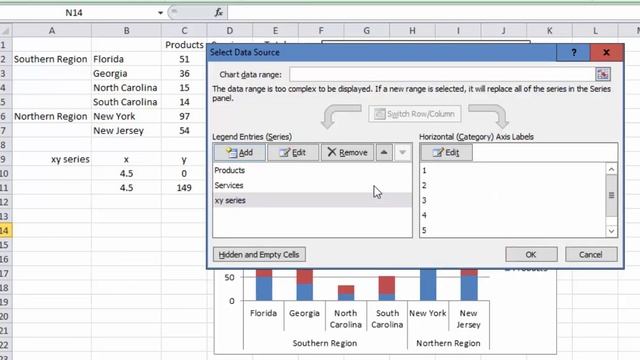This screenshot has height=360, width=640.
Task: Select row 9 header
Action: [6, 159]
